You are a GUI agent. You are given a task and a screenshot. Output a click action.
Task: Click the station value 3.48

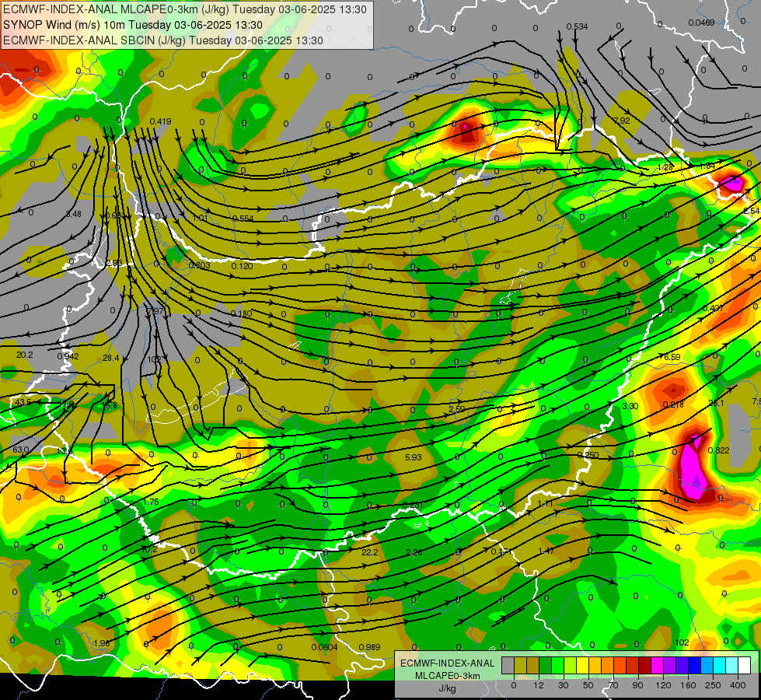click(x=73, y=214)
